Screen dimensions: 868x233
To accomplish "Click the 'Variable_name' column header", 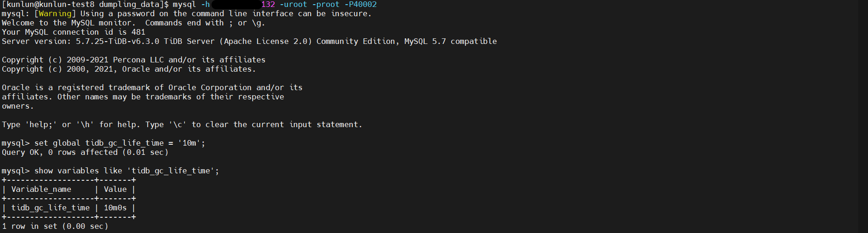I will 41,190.
